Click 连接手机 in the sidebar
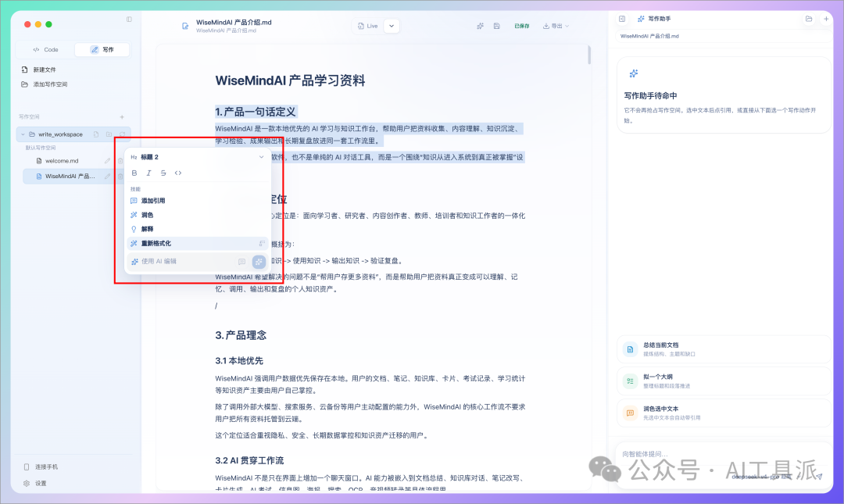This screenshot has height=504, width=844. tap(41, 466)
